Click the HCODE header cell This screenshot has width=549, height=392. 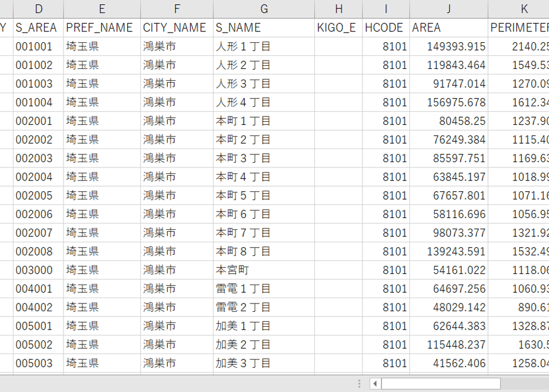pos(386,28)
